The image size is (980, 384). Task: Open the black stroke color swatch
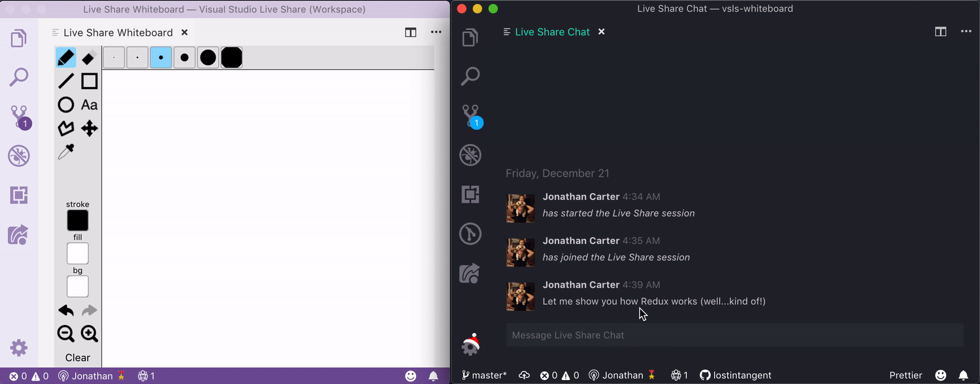78,220
